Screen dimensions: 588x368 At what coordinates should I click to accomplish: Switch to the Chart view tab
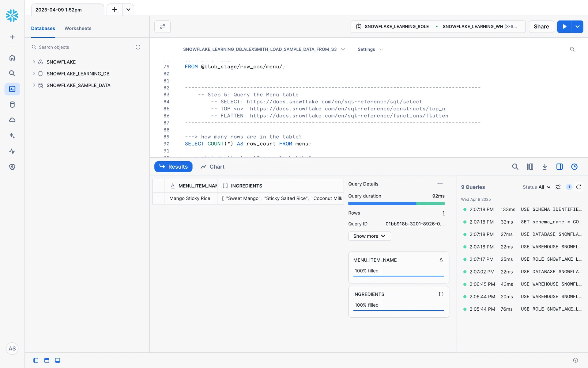213,167
